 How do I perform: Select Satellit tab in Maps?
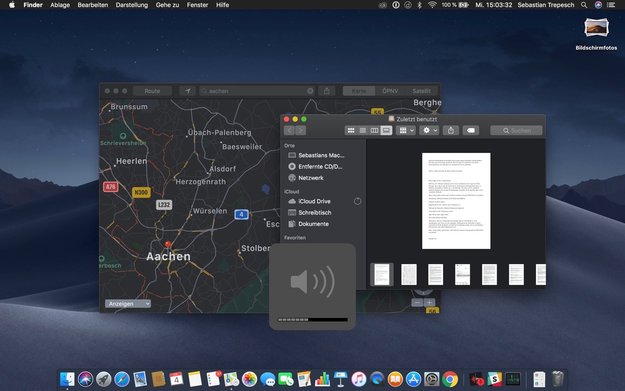[421, 91]
